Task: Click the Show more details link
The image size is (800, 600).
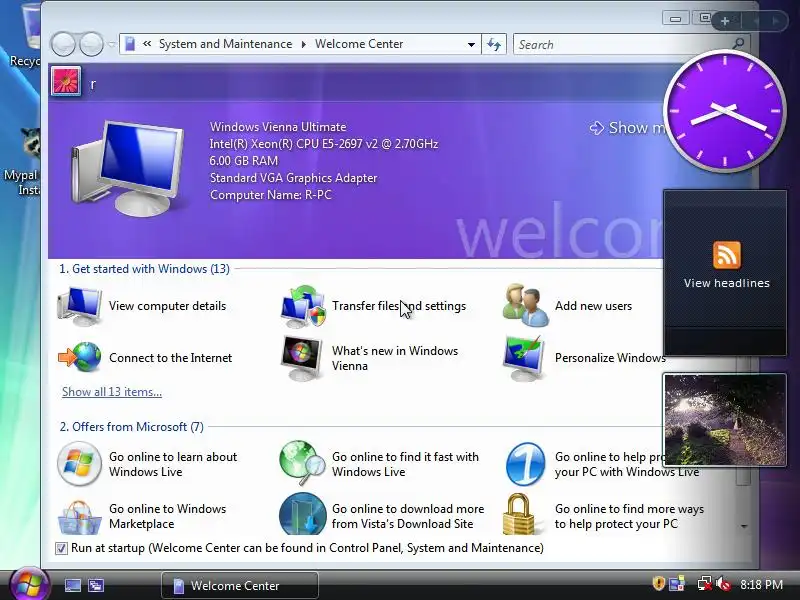Action: point(628,128)
